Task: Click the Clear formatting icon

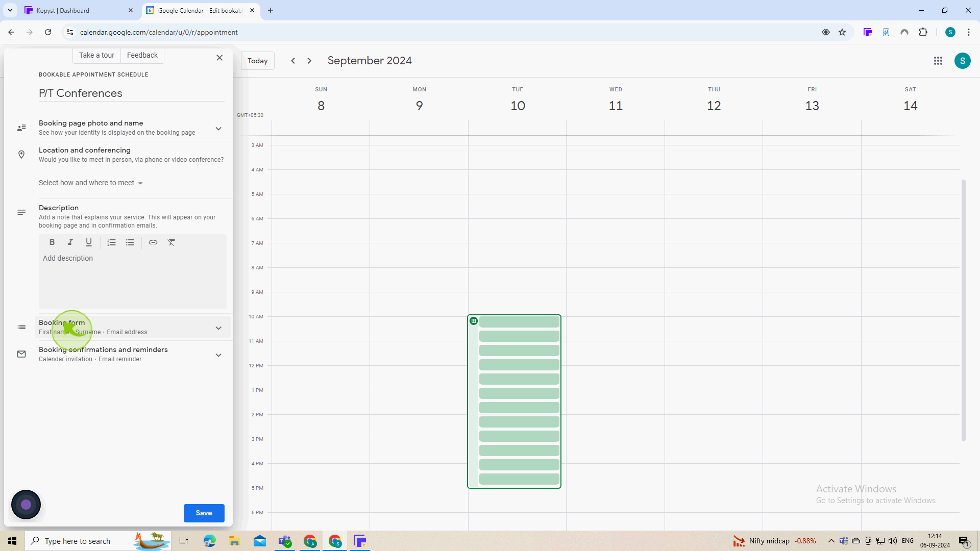Action: point(173,242)
